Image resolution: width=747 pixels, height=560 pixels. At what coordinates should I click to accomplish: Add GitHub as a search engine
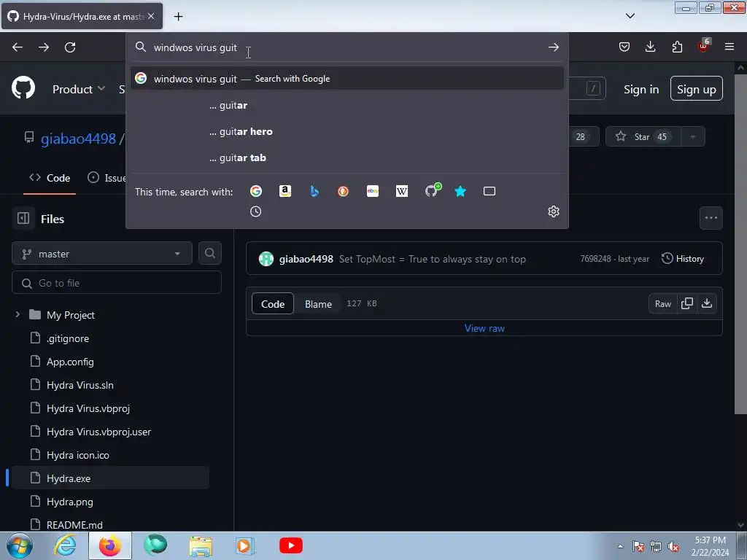pyautogui.click(x=433, y=190)
